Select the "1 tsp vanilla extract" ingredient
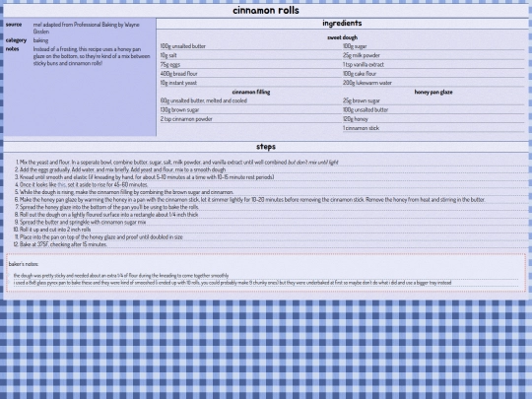Screen dimensions: 532x399 364,64
